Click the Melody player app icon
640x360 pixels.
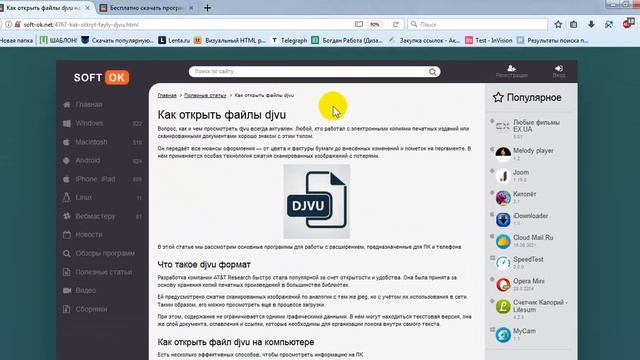[503, 154]
